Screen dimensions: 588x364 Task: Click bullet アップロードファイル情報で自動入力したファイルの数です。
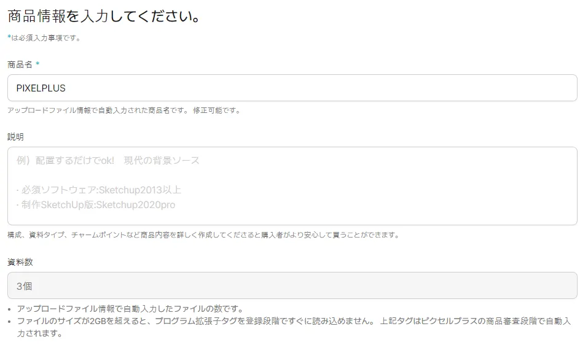[131, 309]
